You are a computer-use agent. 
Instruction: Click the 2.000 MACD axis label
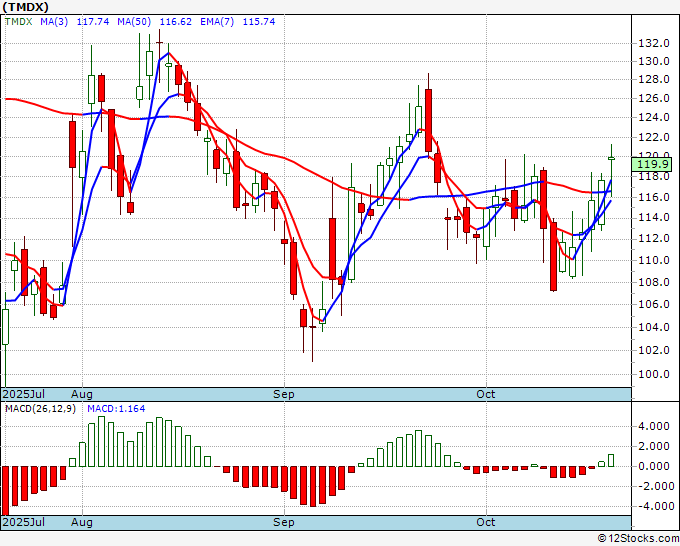(654, 446)
